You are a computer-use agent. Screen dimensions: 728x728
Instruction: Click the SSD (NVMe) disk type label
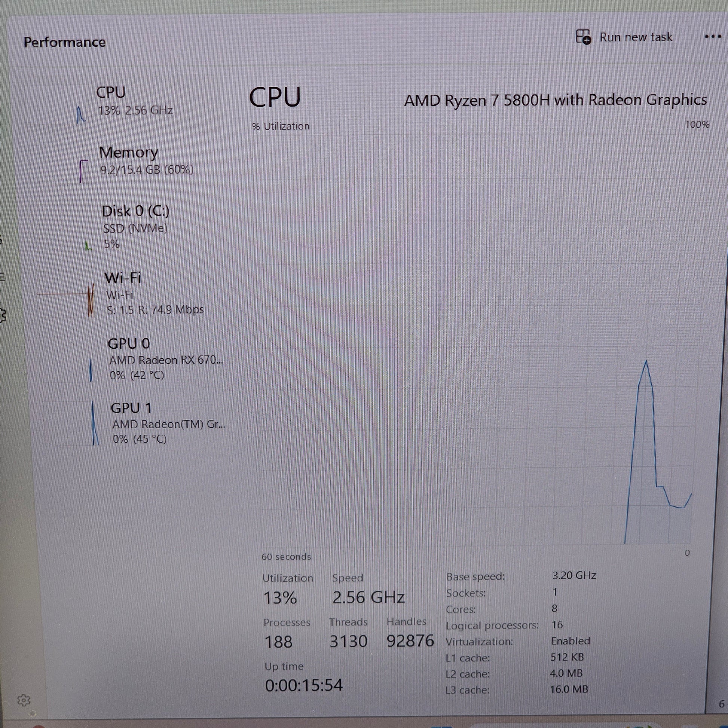pos(135,228)
